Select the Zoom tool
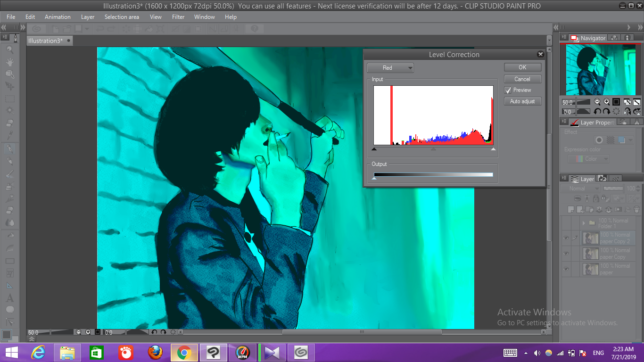The image size is (644, 362). (x=10, y=49)
